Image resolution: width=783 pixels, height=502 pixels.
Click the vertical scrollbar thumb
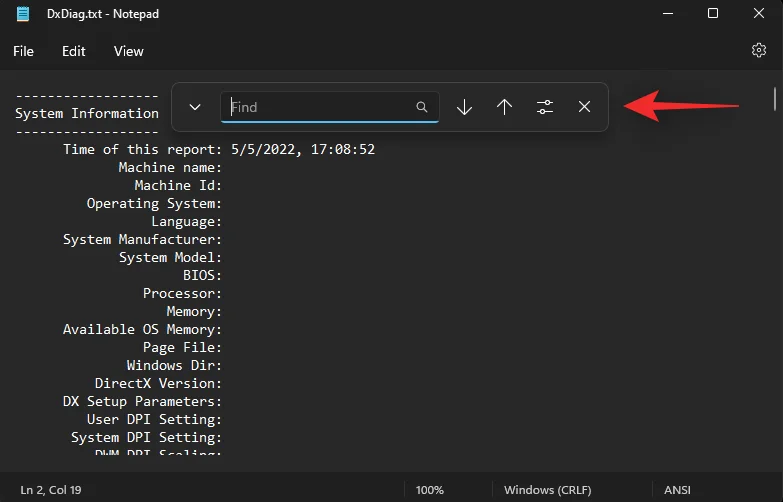tap(775, 99)
